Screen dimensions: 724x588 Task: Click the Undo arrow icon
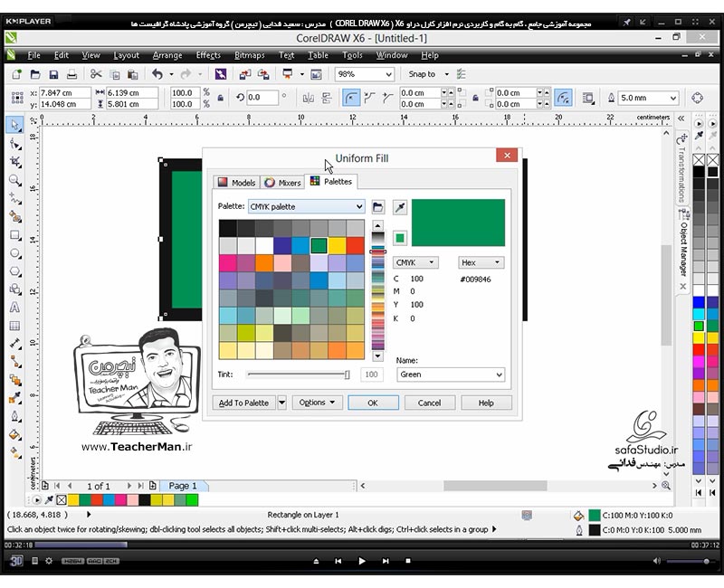[x=157, y=74]
